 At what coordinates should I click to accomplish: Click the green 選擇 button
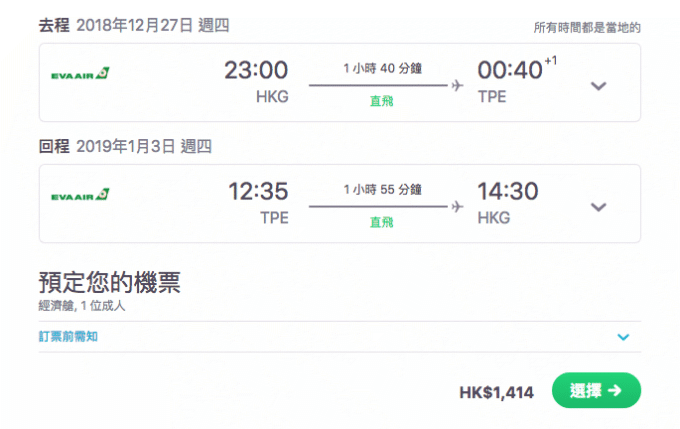[596, 390]
